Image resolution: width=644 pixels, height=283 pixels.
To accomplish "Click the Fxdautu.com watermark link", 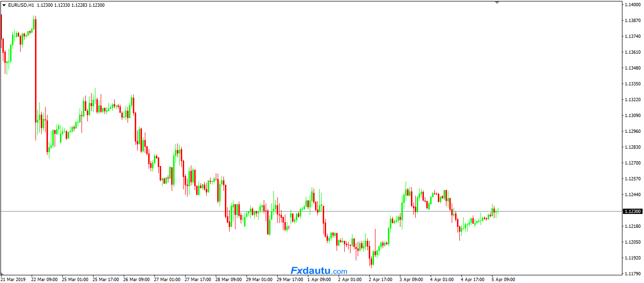I will point(318,271).
